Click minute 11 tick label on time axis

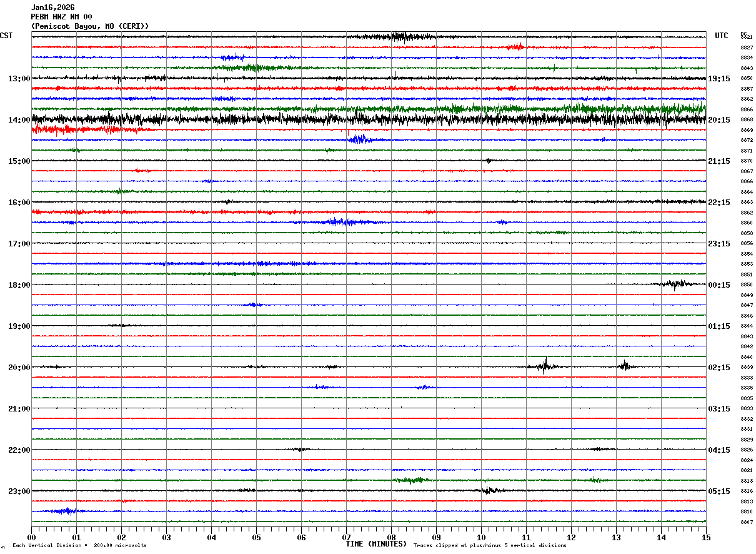(x=526, y=538)
